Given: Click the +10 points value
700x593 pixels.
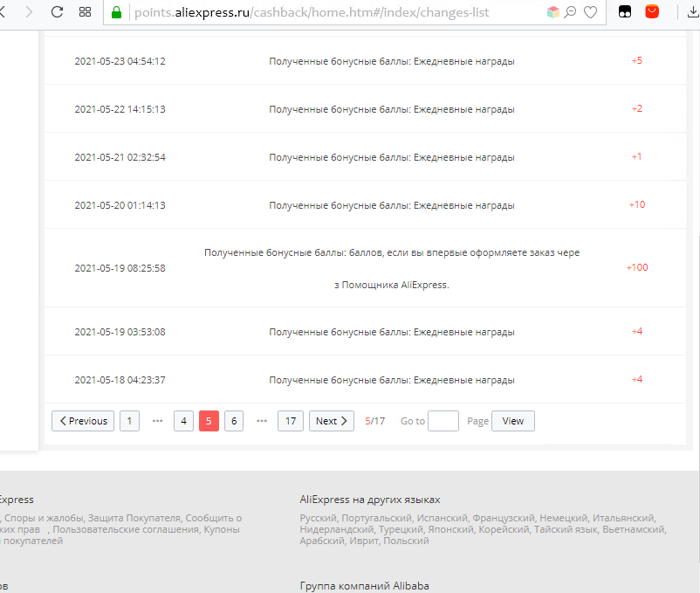Looking at the screenshot, I should tap(637, 204).
